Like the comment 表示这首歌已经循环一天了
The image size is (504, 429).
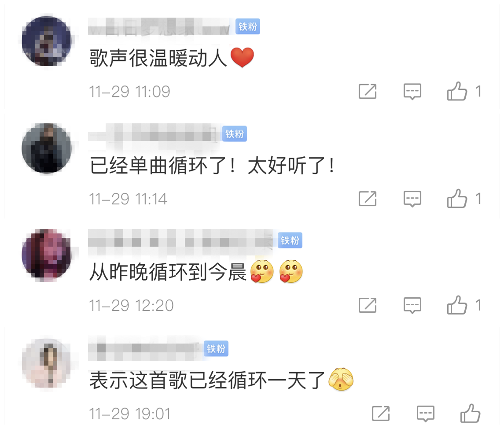[x=470, y=413]
